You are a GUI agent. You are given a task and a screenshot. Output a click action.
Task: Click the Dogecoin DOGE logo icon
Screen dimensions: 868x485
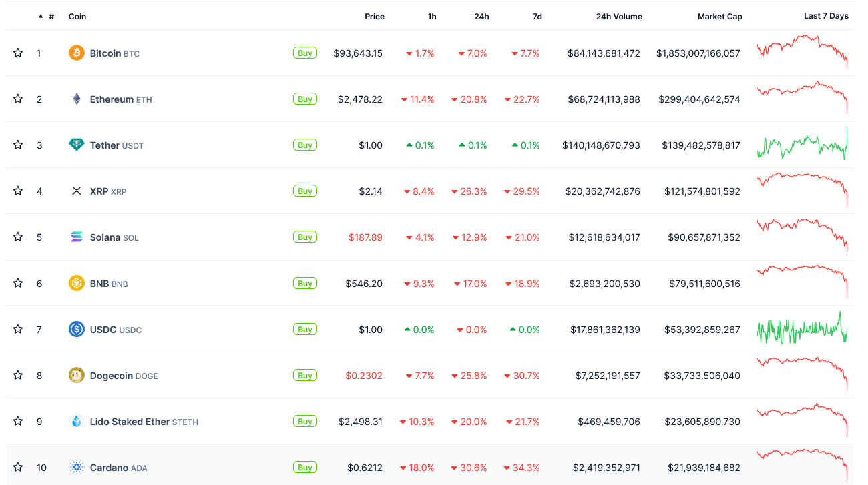(x=76, y=375)
